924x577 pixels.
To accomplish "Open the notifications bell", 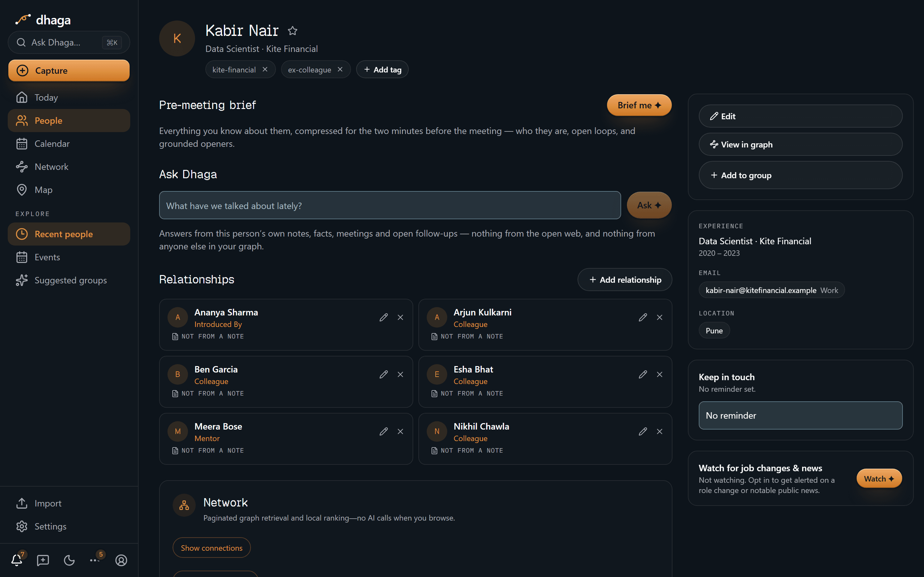I will coord(17,560).
